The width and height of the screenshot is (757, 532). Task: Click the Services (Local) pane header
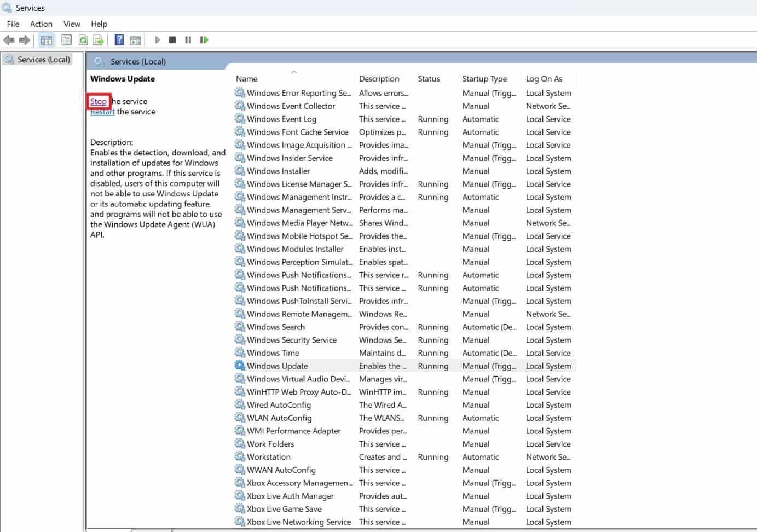point(138,62)
